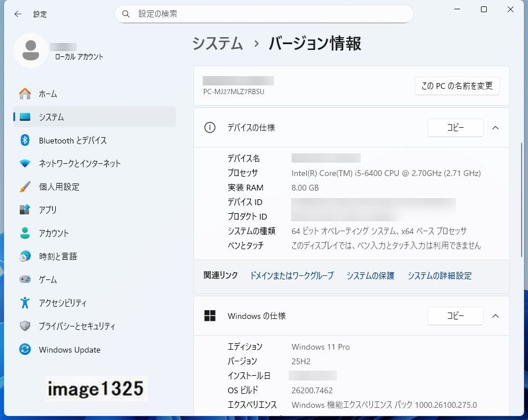Image resolution: width=528 pixels, height=420 pixels.
Task: Copy device specs with コピー button
Action: click(455, 128)
